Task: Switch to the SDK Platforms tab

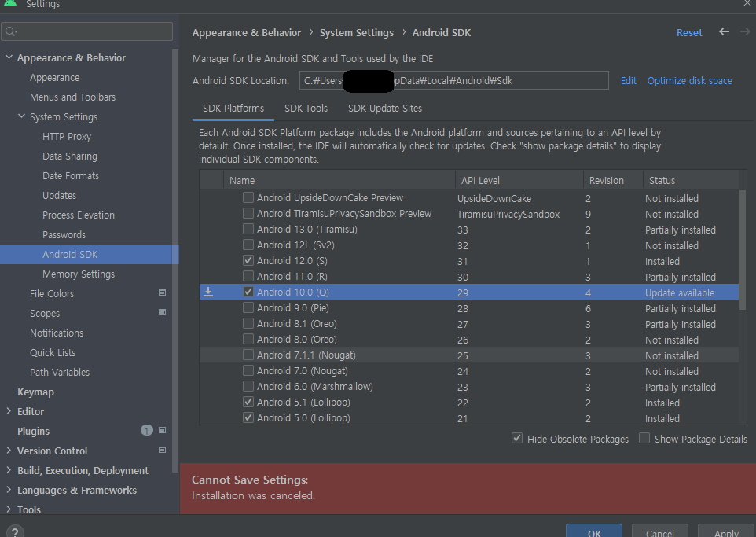Action: (x=233, y=108)
